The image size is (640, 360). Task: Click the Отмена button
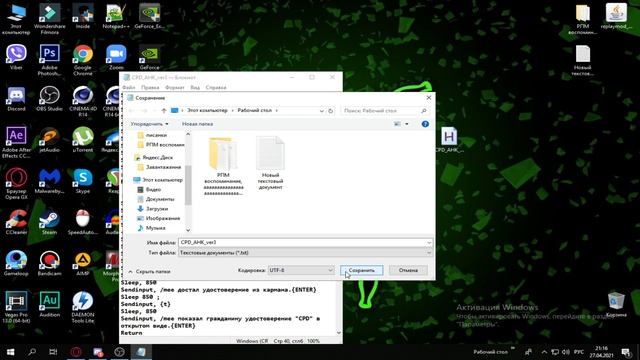[x=408, y=270]
